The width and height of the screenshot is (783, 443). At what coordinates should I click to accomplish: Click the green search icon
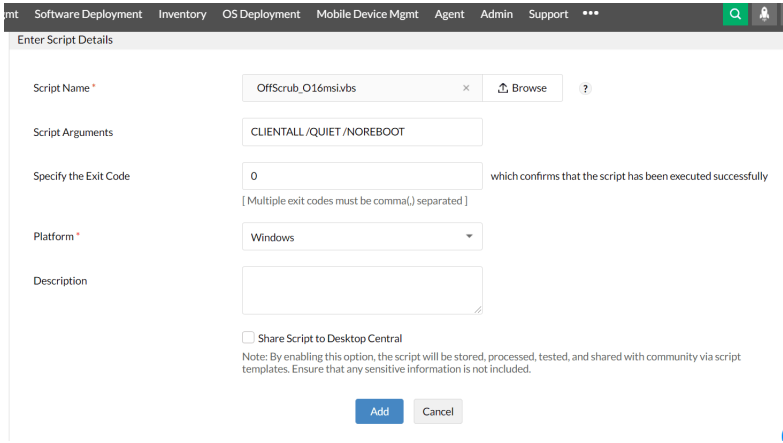(735, 14)
